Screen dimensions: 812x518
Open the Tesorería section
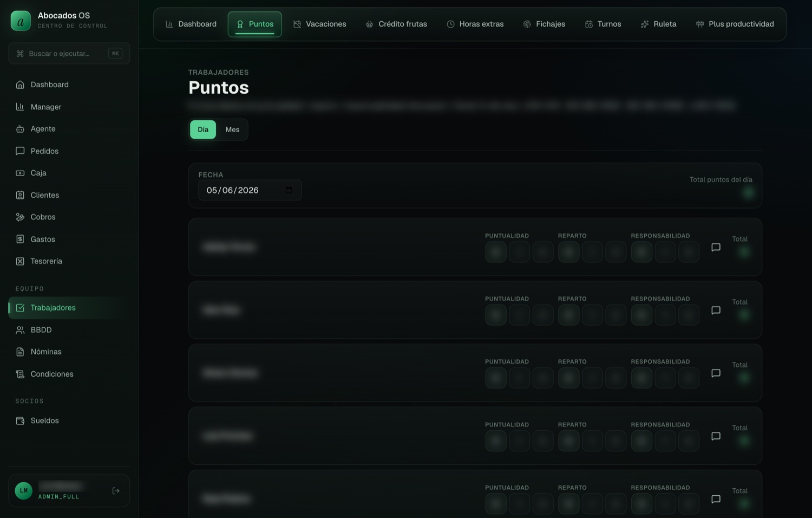click(x=69, y=261)
